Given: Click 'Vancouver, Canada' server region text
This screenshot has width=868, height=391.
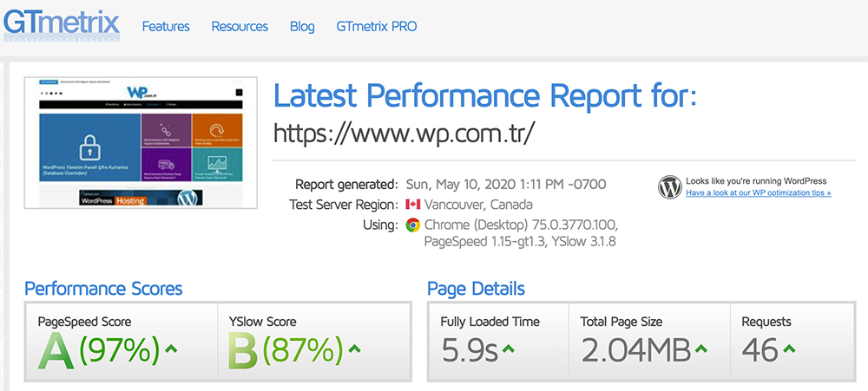Looking at the screenshot, I should [x=478, y=205].
